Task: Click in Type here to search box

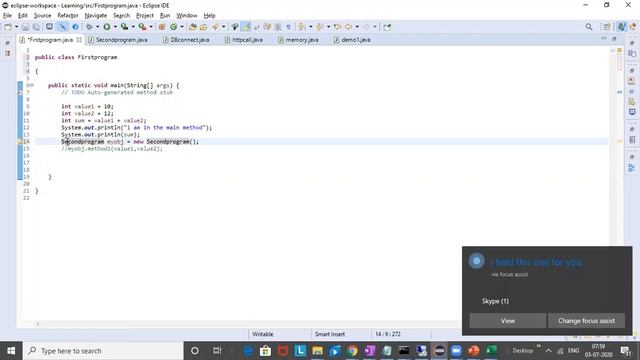Action: [103, 351]
